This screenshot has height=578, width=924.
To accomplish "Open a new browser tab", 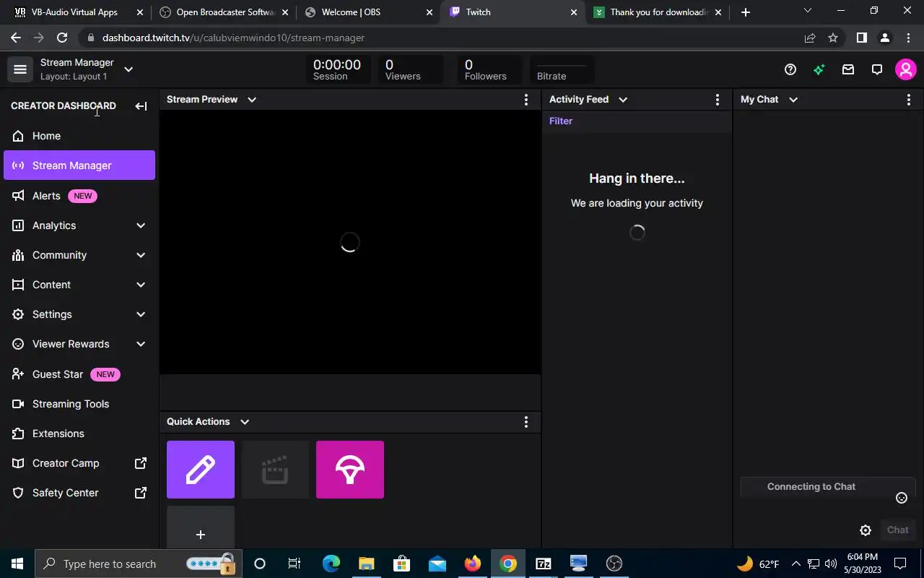I will click(x=746, y=12).
